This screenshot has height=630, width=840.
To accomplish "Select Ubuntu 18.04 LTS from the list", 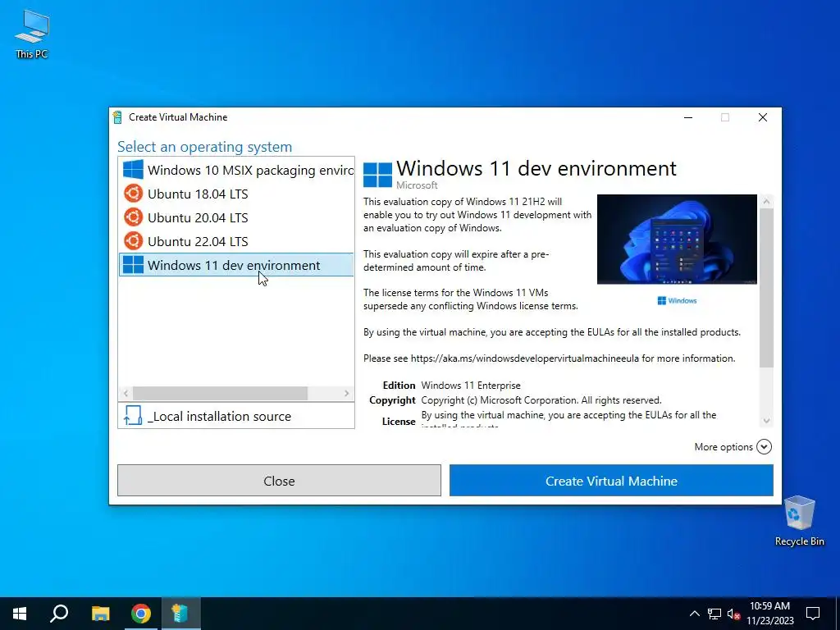I will pos(236,194).
